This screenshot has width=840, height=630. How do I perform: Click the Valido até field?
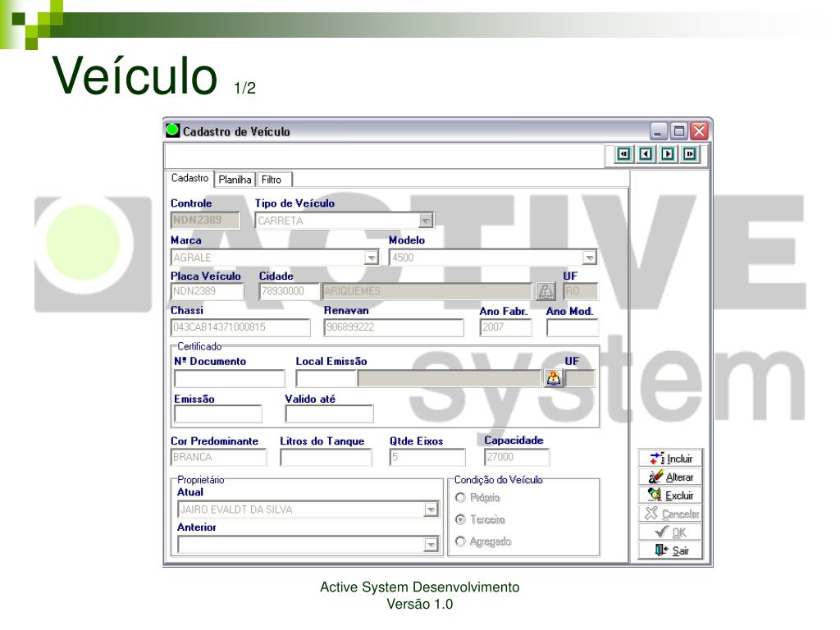click(x=330, y=414)
